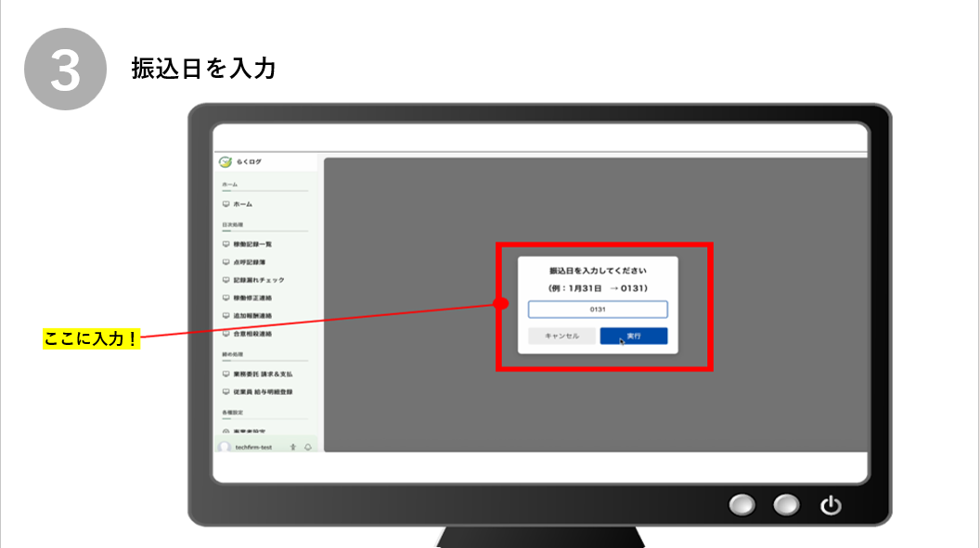Viewport: 980px width, 548px height.
Task: Click the キャンセル button in the dialog
Action: coord(561,336)
